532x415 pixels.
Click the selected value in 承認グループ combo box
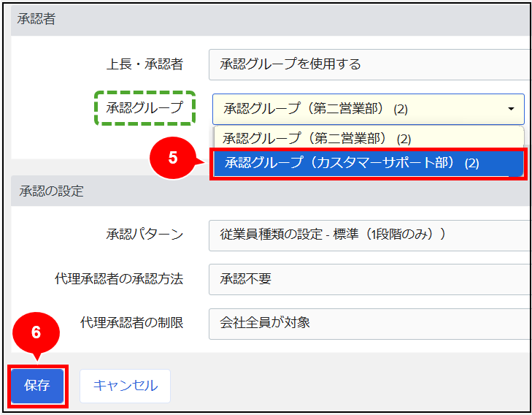(315, 109)
